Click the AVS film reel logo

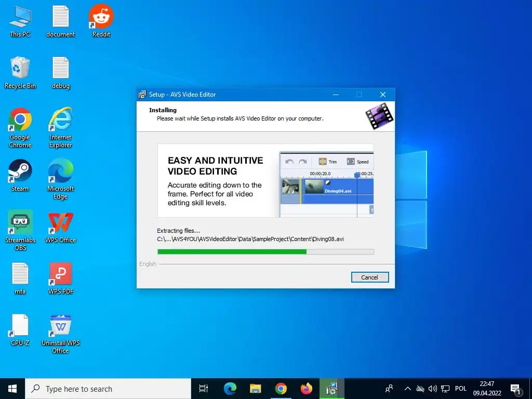(379, 116)
